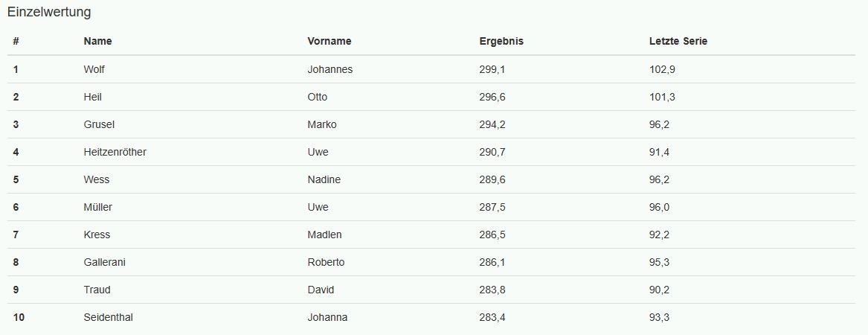Select Grusel in the Name column

[99, 124]
